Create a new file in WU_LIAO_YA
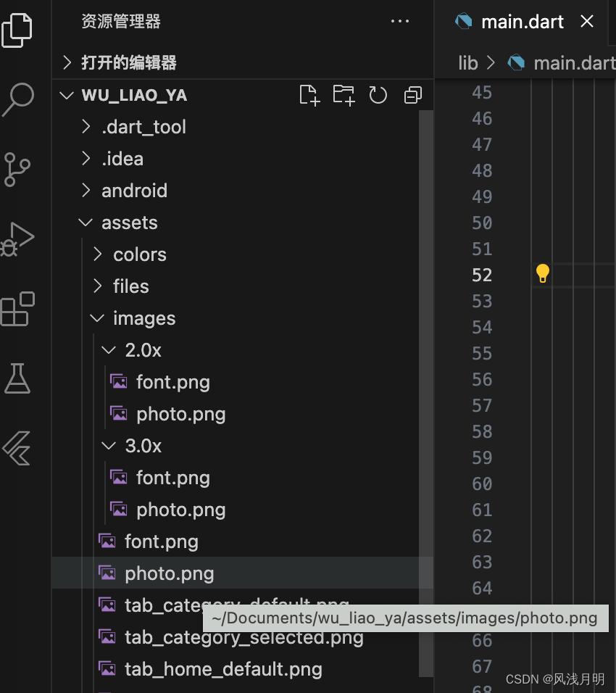616x693 pixels. (x=309, y=95)
